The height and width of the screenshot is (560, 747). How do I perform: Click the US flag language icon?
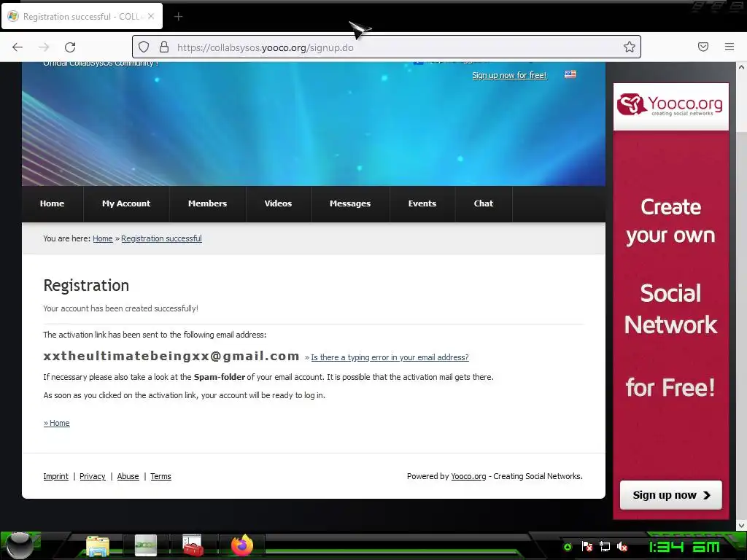(x=570, y=74)
